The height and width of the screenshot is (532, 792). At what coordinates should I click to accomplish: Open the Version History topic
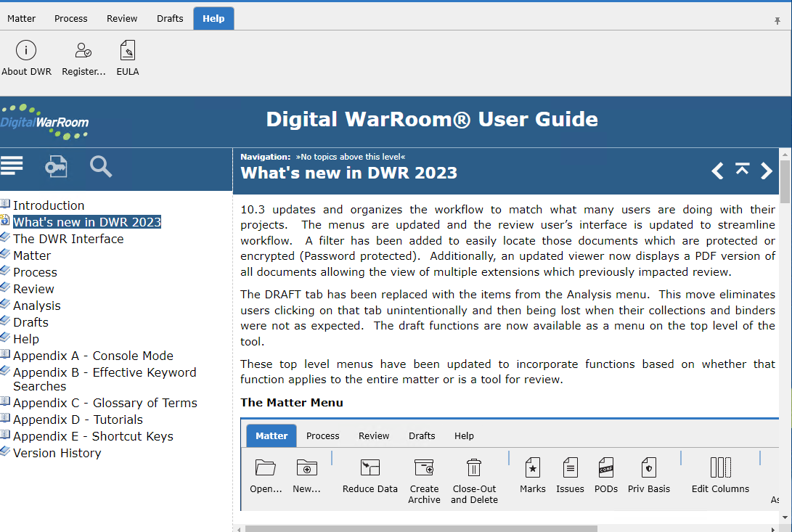[x=57, y=453]
